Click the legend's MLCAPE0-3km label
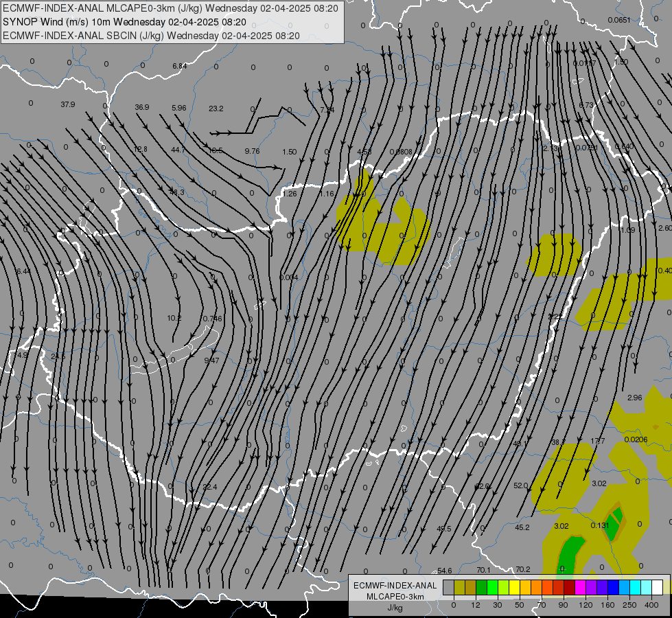This screenshot has width=672, height=618. [x=395, y=597]
